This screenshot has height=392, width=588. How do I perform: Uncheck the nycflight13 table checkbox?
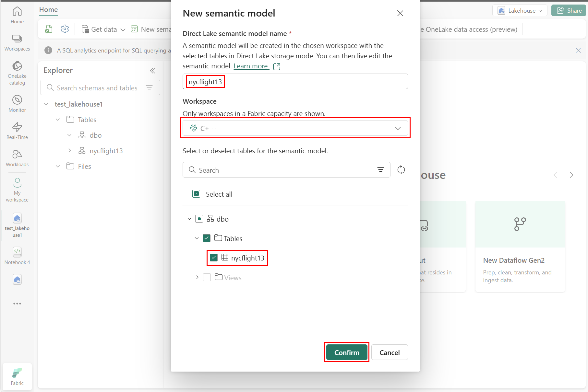point(214,258)
